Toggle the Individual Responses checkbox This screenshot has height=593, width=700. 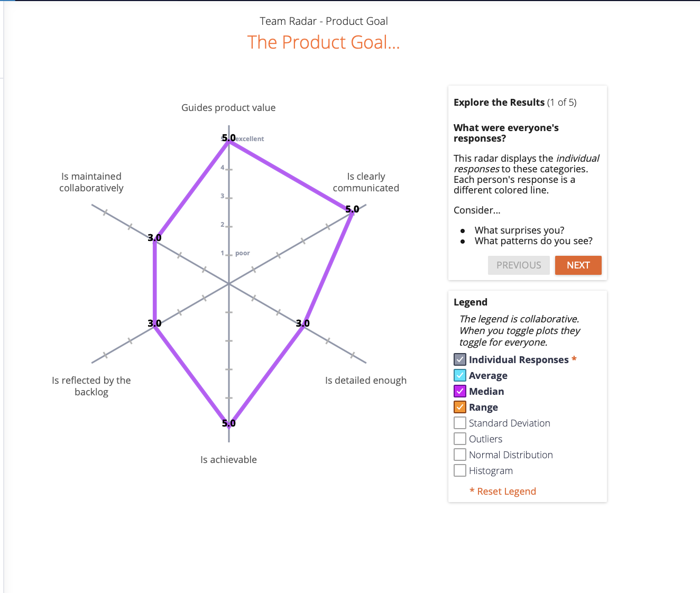tap(460, 359)
